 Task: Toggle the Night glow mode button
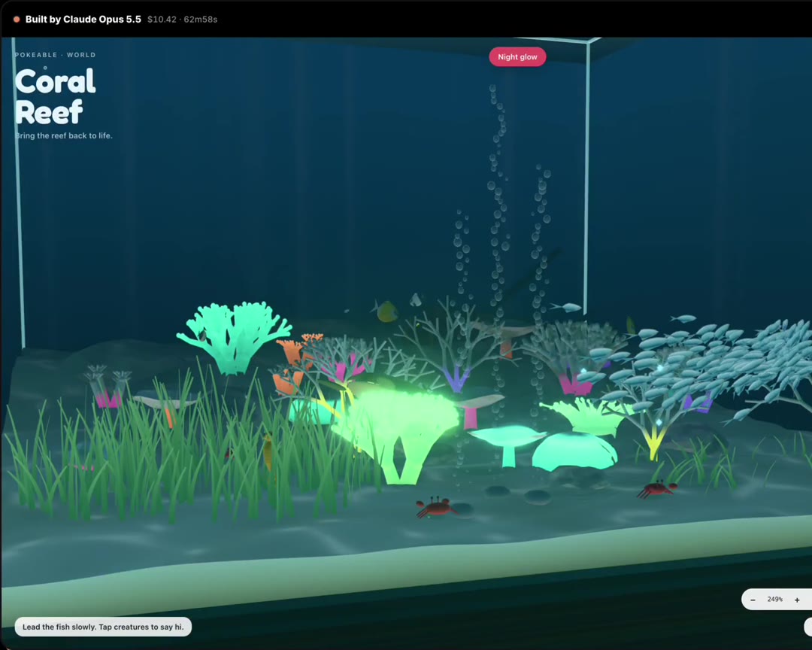tap(517, 57)
